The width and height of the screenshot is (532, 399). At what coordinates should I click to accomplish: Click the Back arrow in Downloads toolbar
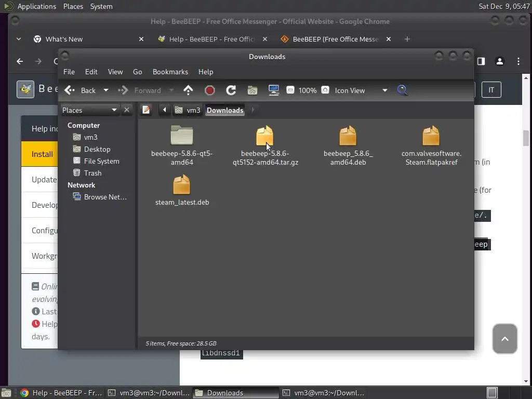80,90
